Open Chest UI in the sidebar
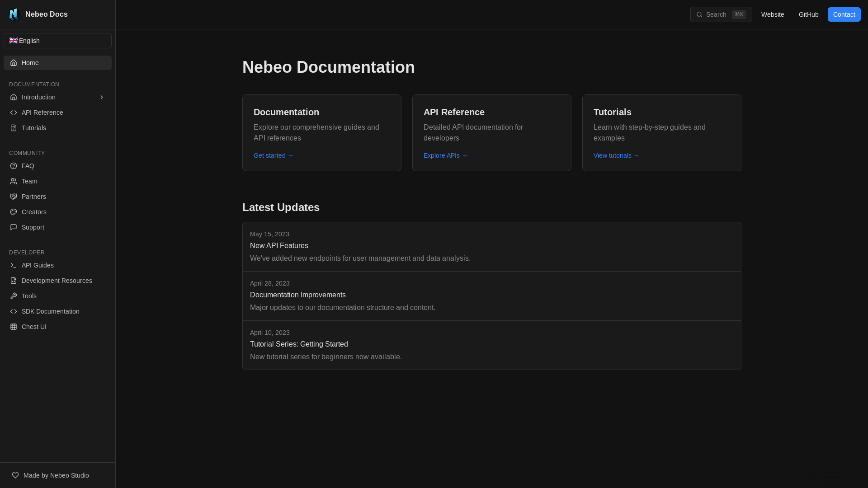The height and width of the screenshot is (488, 868). (x=57, y=327)
